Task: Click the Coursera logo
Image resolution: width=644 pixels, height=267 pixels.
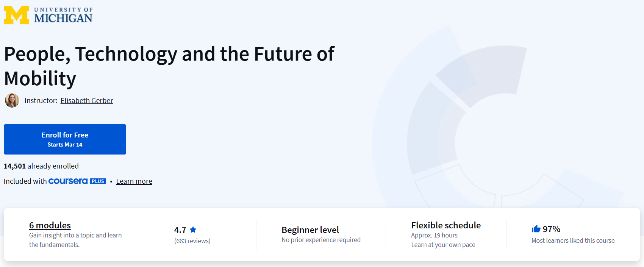Action: [68, 181]
